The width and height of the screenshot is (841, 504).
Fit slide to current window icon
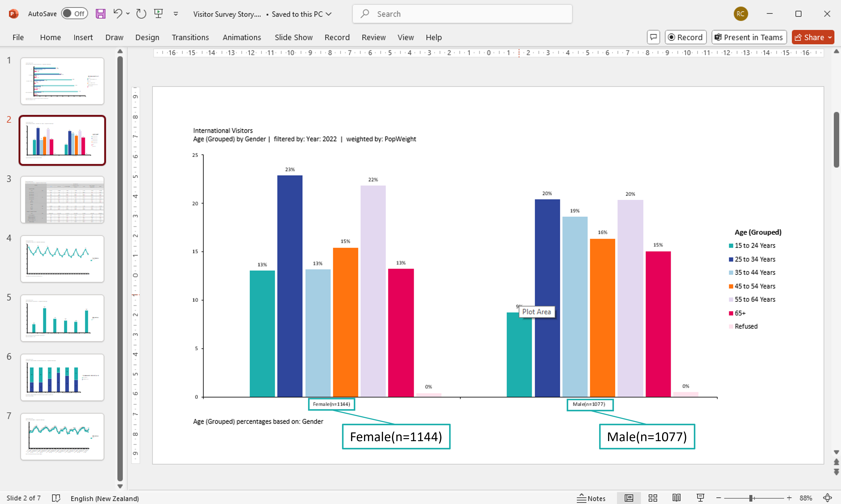828,498
